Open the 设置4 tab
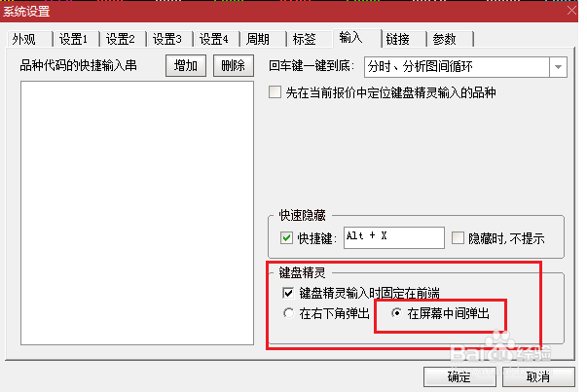587x392 pixels. tap(215, 39)
